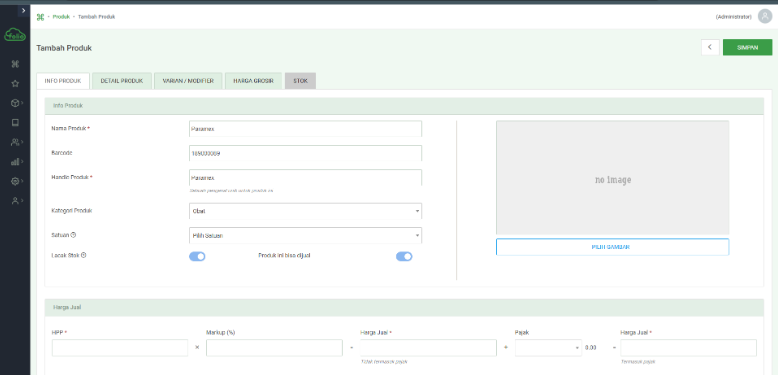Image resolution: width=778 pixels, height=375 pixels.
Task: Open the book icon in sidebar
Action: click(15, 123)
